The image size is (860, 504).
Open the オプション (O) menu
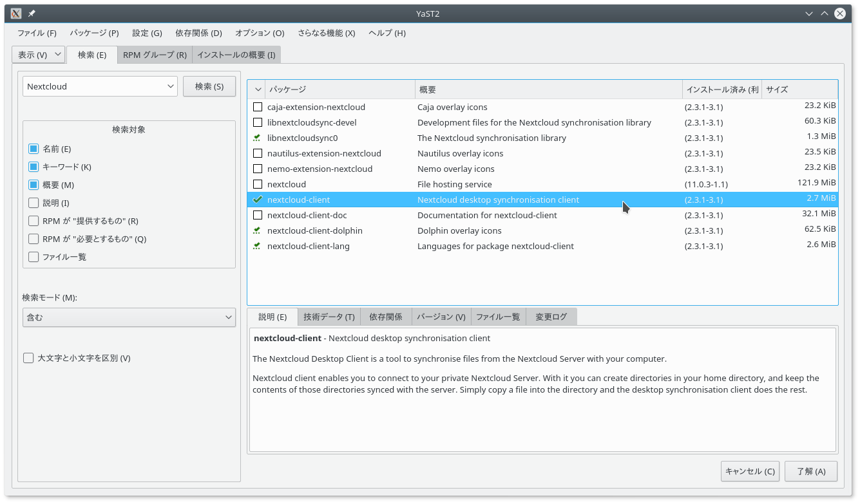pos(260,33)
